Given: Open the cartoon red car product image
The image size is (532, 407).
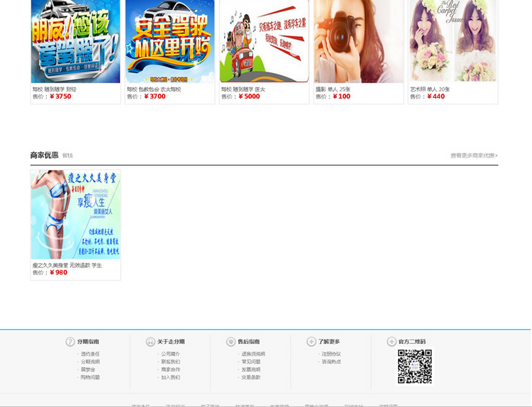Looking at the screenshot, I should coord(265,41).
